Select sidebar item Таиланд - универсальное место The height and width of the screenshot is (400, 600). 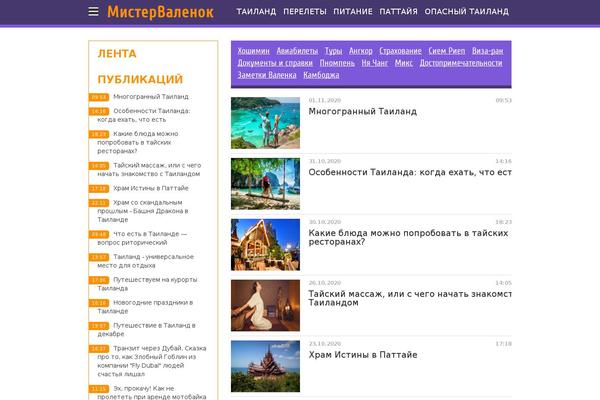(x=145, y=261)
